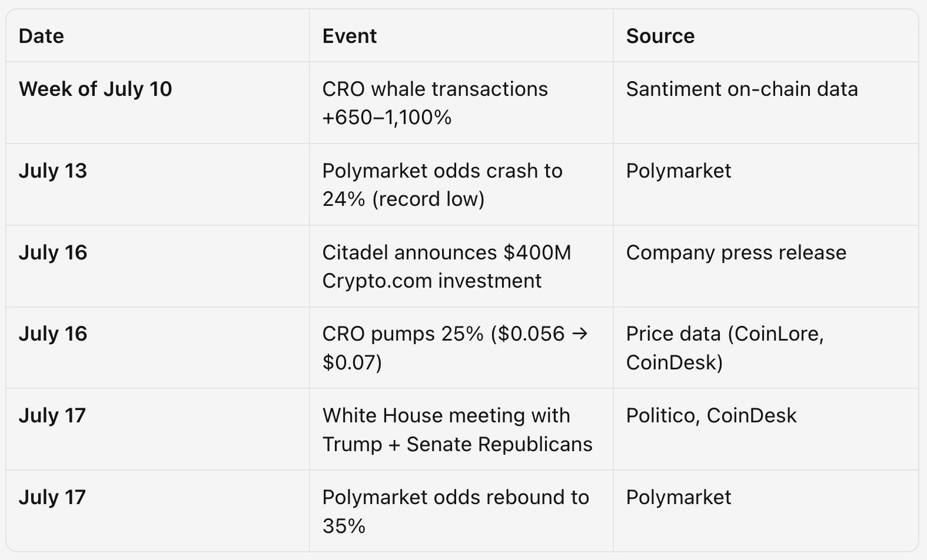Select the CRO whale transactions event cell
The height and width of the screenshot is (560, 927).
[x=435, y=103]
